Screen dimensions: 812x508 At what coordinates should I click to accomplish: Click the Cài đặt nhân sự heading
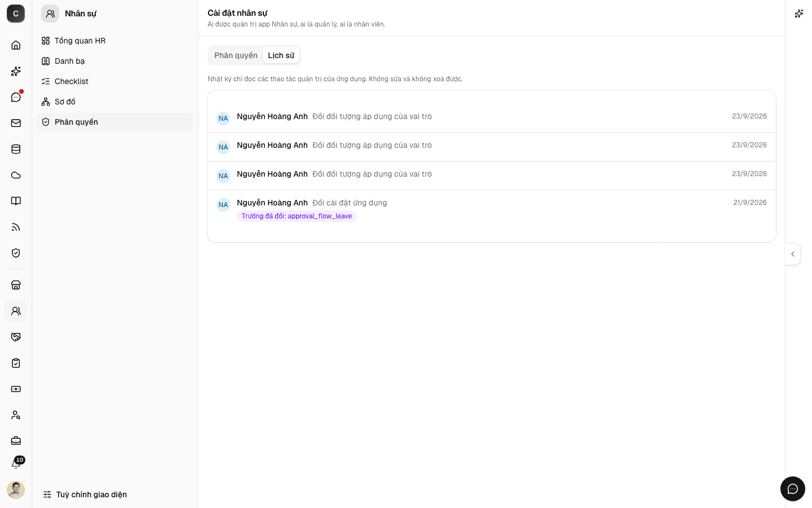(x=237, y=13)
